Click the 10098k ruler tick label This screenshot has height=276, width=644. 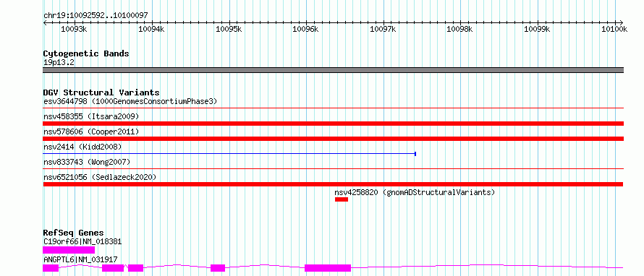click(459, 29)
